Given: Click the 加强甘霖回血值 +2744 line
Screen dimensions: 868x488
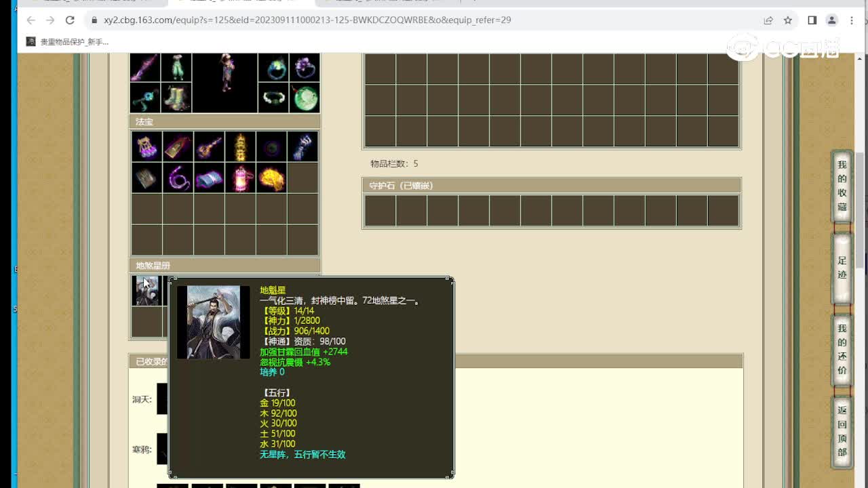Looking at the screenshot, I should click(x=304, y=352).
